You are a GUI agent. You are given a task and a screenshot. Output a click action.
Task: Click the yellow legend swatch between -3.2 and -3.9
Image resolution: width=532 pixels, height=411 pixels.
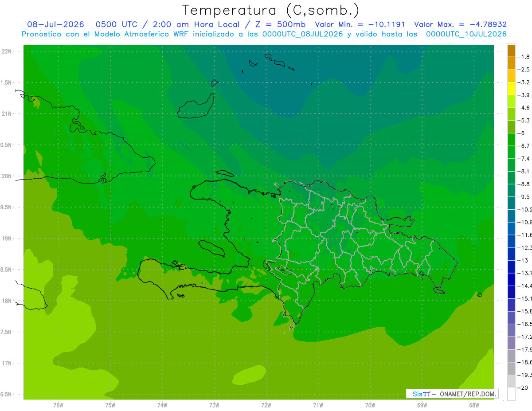point(511,89)
